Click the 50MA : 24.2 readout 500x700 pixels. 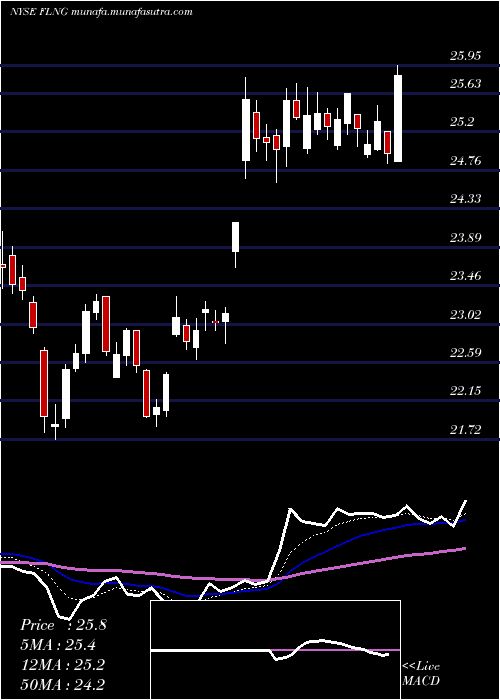62,684
